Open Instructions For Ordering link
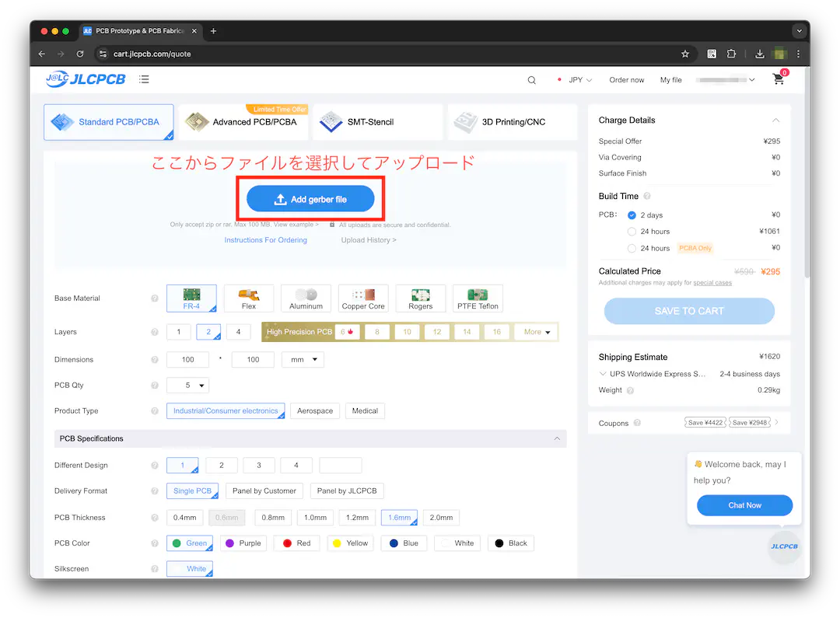Screen dimensions: 840x618 point(266,240)
